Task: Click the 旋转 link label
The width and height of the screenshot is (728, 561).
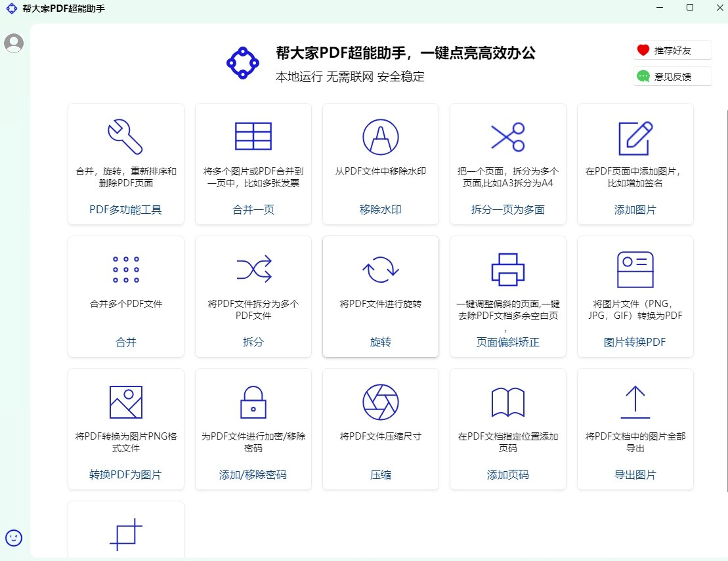Action: (380, 343)
